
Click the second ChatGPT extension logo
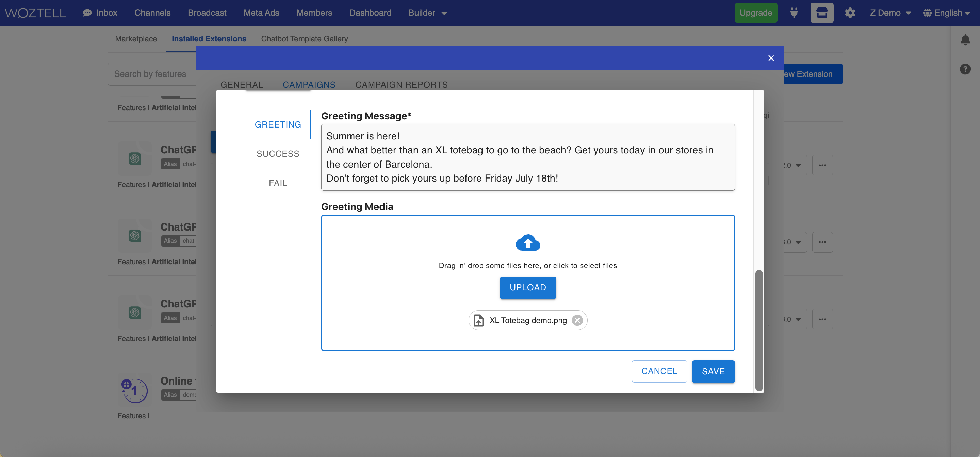pos(135,236)
